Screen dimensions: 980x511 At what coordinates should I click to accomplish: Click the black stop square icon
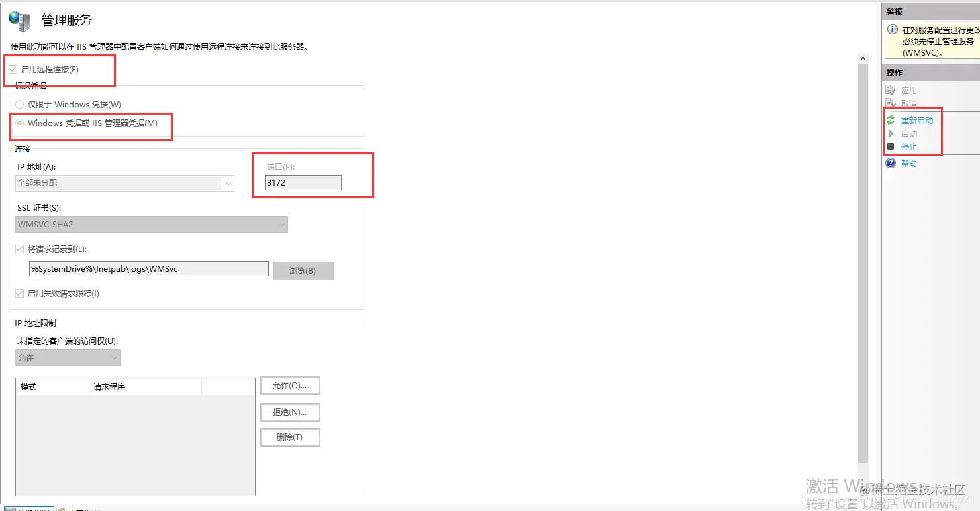coord(891,146)
